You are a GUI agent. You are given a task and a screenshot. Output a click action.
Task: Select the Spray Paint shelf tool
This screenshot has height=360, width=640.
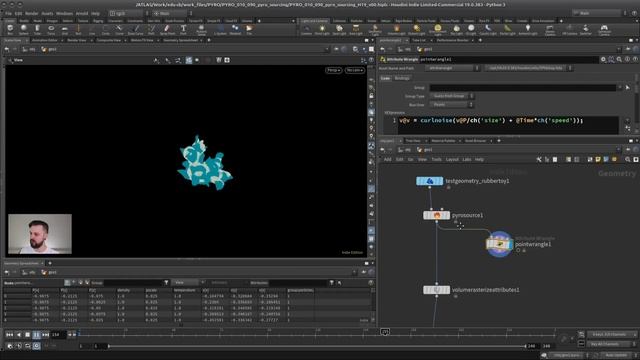[x=167, y=29]
